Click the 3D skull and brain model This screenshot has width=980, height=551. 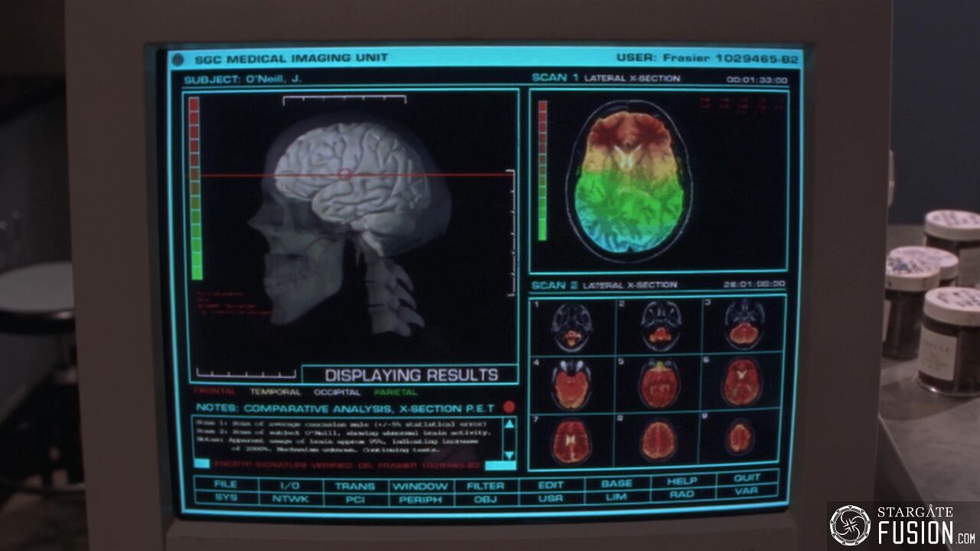coord(349,225)
